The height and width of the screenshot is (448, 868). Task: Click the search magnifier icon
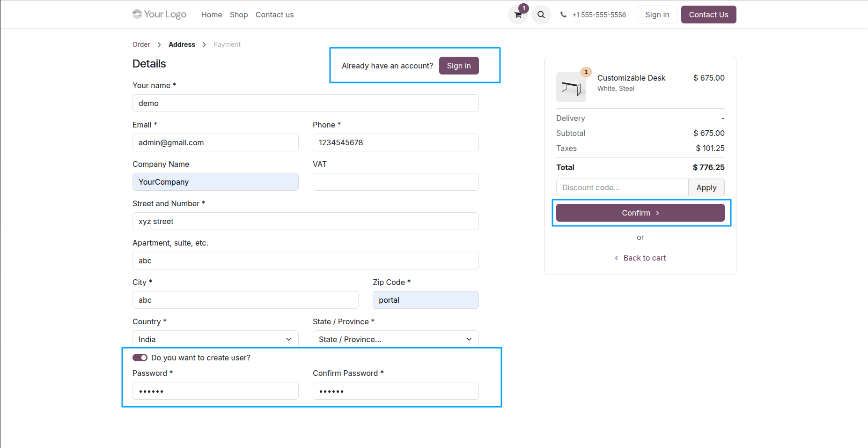pos(541,15)
